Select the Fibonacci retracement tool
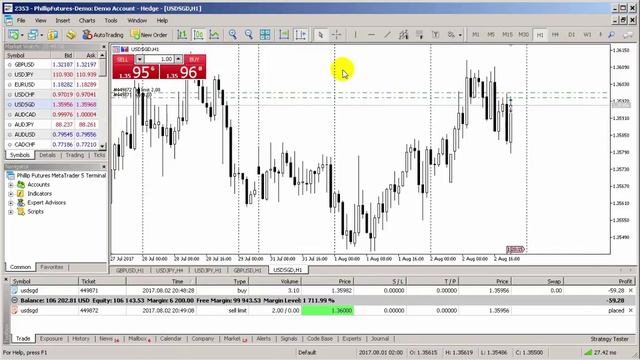Image resolution: width=640 pixels, height=360 pixels. (x=420, y=35)
